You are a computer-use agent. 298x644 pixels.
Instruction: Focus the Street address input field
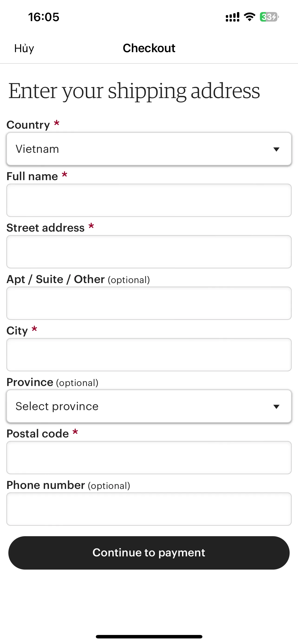(x=149, y=252)
